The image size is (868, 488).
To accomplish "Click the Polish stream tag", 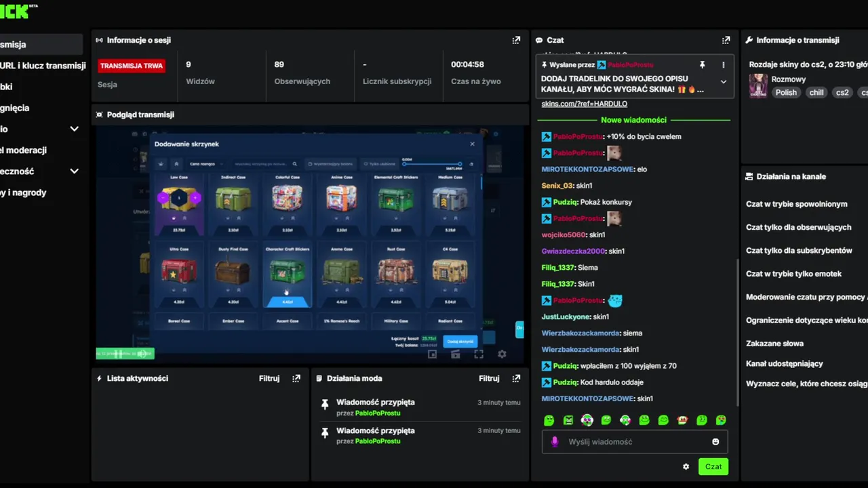I will 786,93.
